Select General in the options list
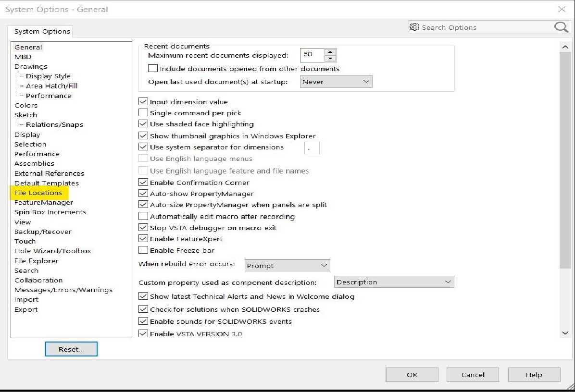Image resolution: width=575 pixels, height=392 pixels. (28, 47)
